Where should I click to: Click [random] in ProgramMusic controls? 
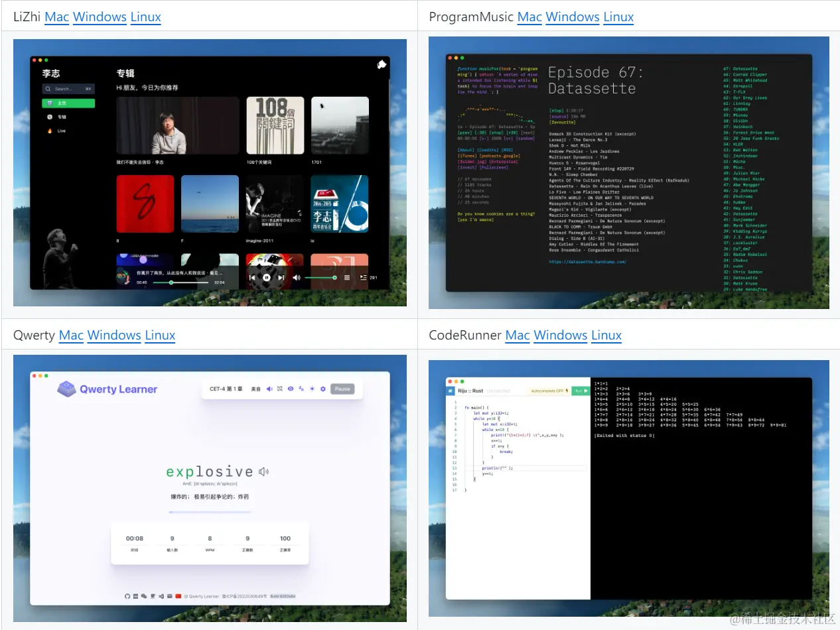point(525,139)
